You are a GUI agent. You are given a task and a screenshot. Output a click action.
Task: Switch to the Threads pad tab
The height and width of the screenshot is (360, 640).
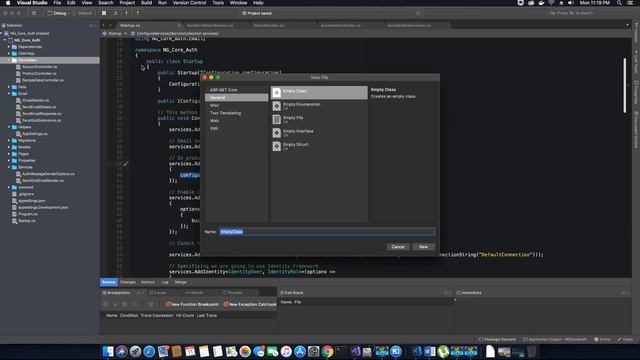pyautogui.click(x=233, y=293)
